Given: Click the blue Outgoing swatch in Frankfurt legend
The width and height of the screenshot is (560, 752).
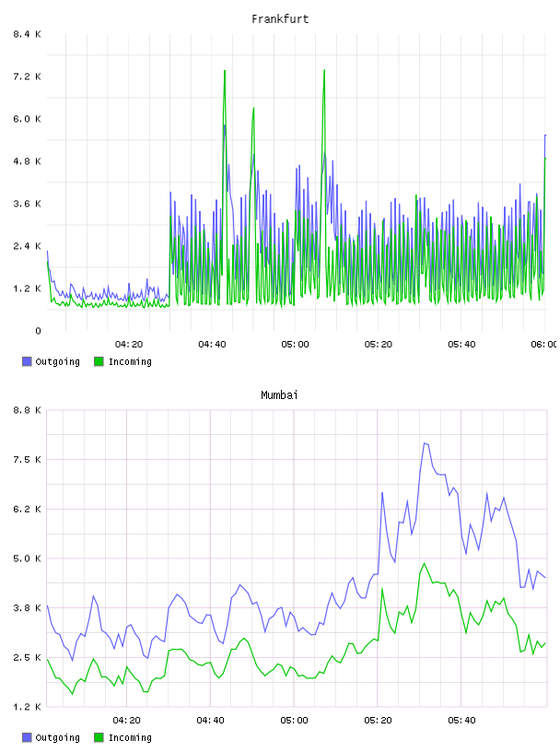Looking at the screenshot, I should click(27, 361).
